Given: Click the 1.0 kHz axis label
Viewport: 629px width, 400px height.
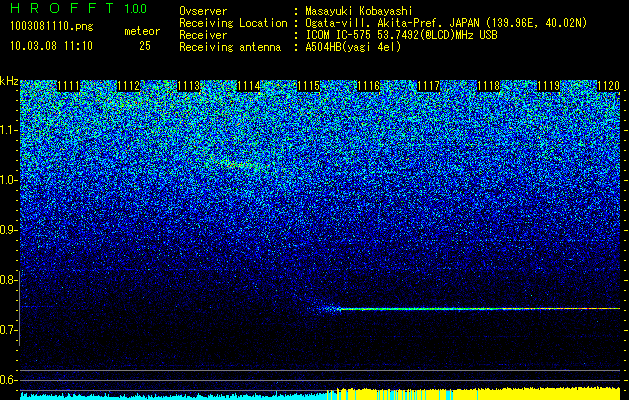Looking at the screenshot, I should 9,180.
